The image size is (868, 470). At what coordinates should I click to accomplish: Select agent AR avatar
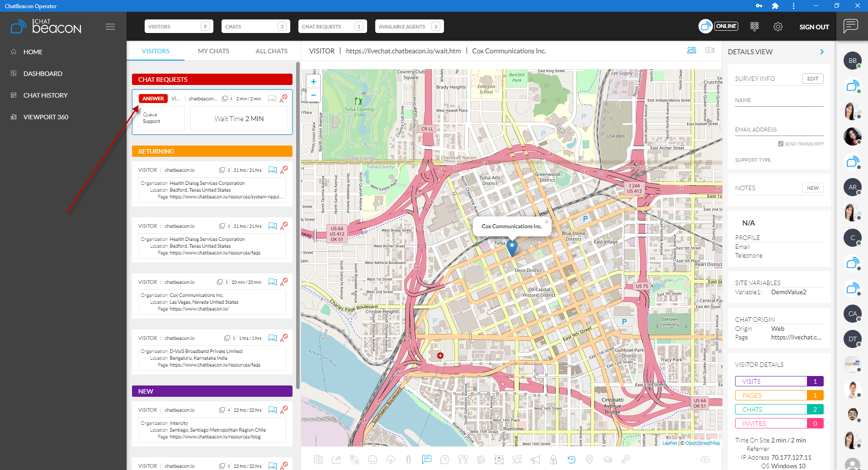[x=853, y=187]
